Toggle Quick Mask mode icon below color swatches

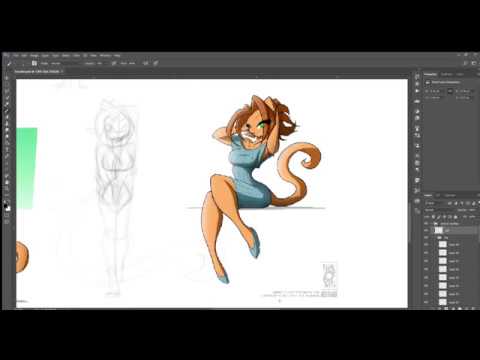click(7, 216)
